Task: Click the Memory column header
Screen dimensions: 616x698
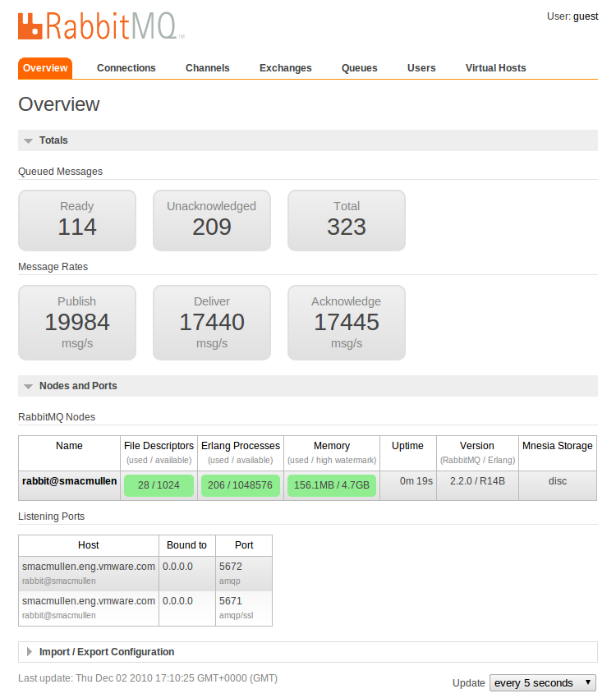Action: click(x=332, y=453)
